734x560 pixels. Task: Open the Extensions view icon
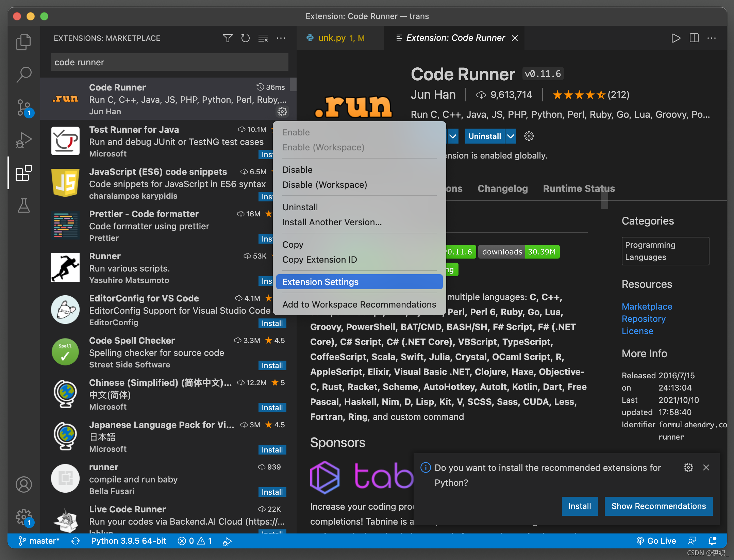click(23, 173)
